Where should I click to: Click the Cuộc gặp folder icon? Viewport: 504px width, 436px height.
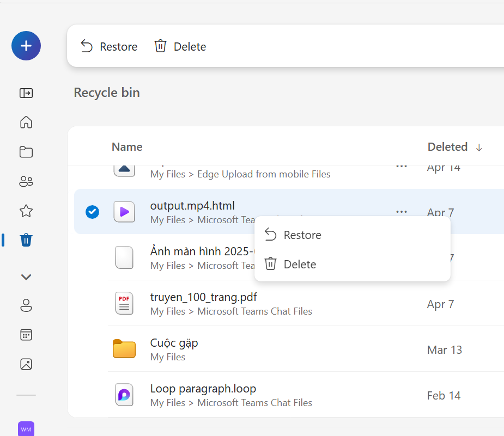124,349
